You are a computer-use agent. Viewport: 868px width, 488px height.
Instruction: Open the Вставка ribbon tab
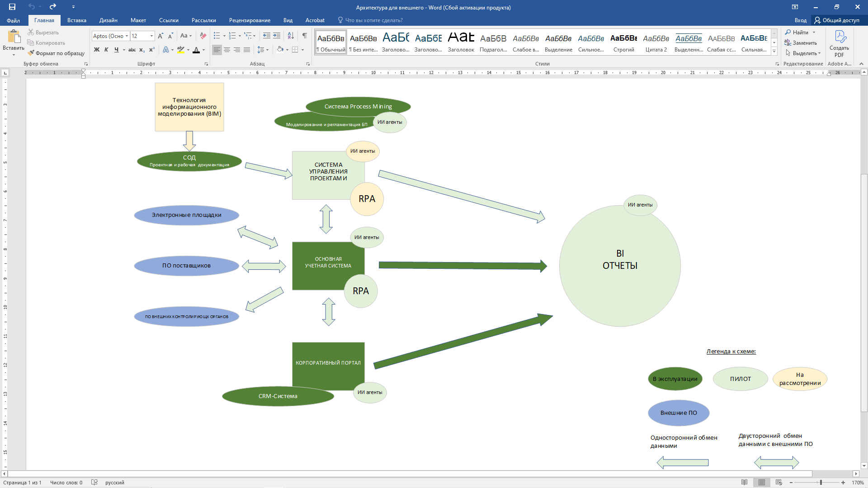(x=76, y=20)
